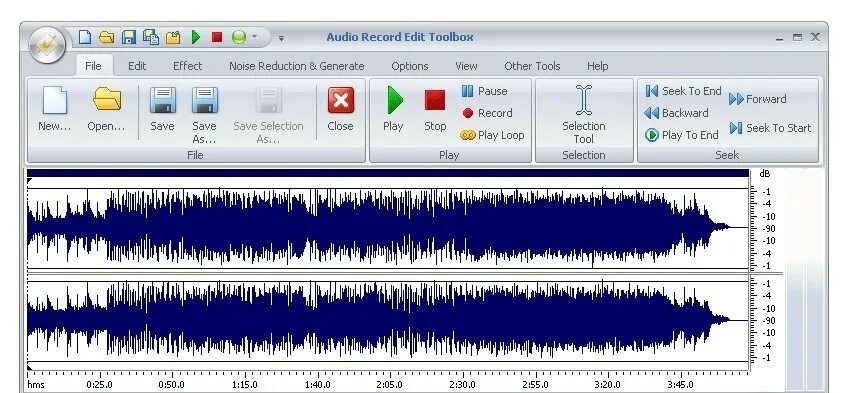This screenshot has width=844, height=393.
Task: Click the lower channel waveform
Action: coord(388,321)
